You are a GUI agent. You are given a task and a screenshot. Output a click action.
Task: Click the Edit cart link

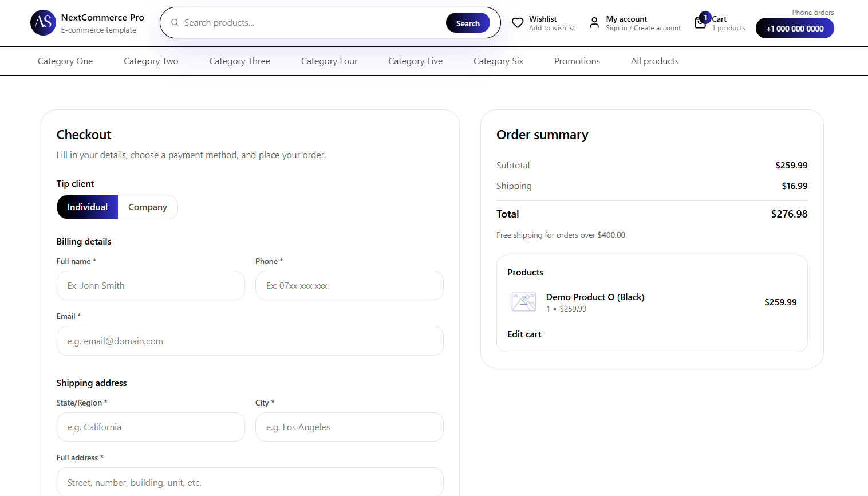pyautogui.click(x=524, y=334)
